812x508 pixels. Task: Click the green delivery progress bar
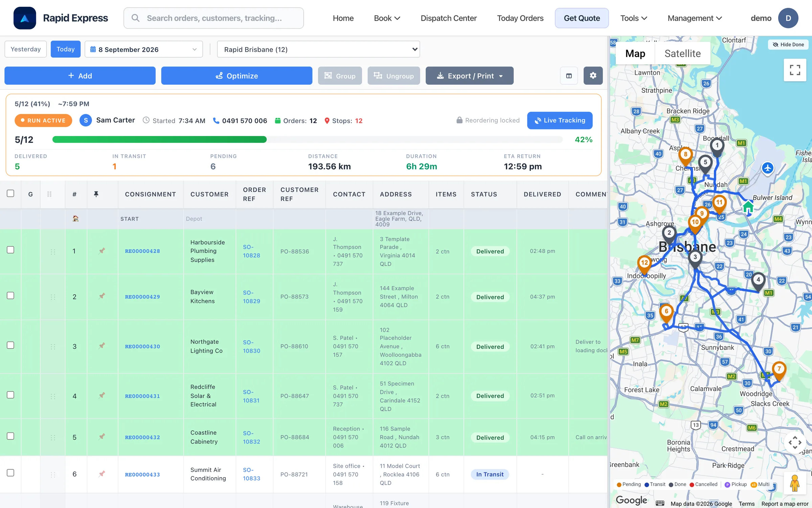pos(159,140)
